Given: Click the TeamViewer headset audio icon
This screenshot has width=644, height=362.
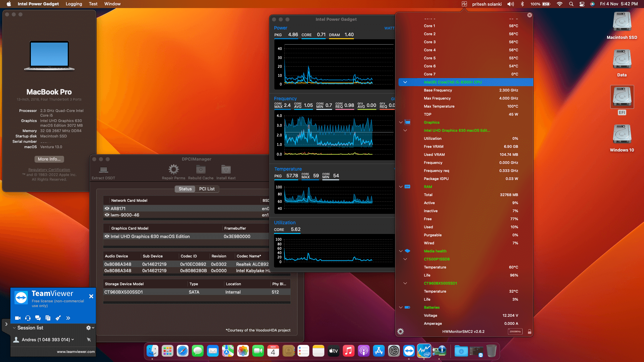Looking at the screenshot, I should pyautogui.click(x=28, y=318).
